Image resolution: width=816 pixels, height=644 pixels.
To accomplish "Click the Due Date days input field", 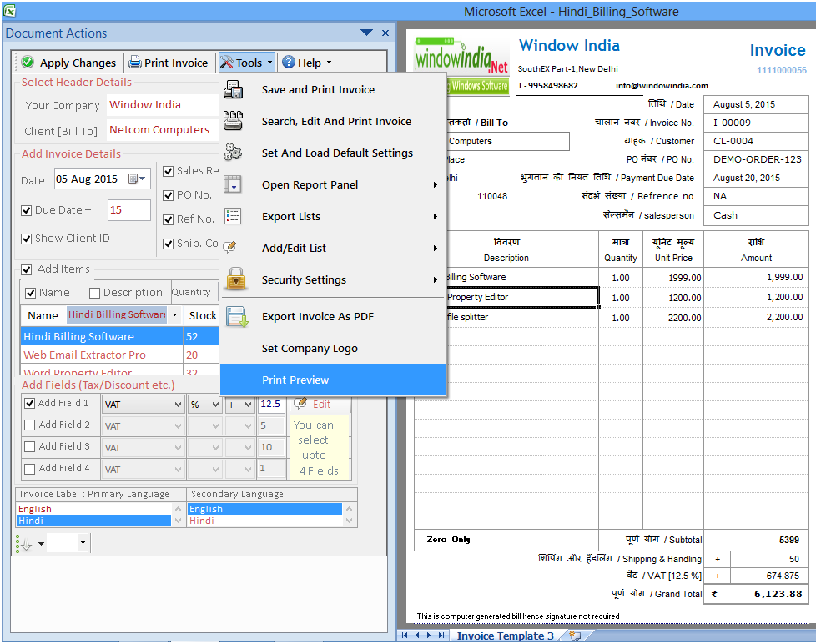I will (x=129, y=210).
